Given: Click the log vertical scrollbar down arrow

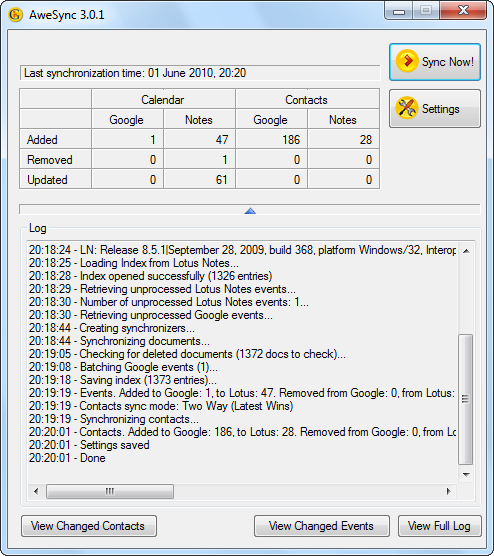Looking at the screenshot, I should click(466, 474).
